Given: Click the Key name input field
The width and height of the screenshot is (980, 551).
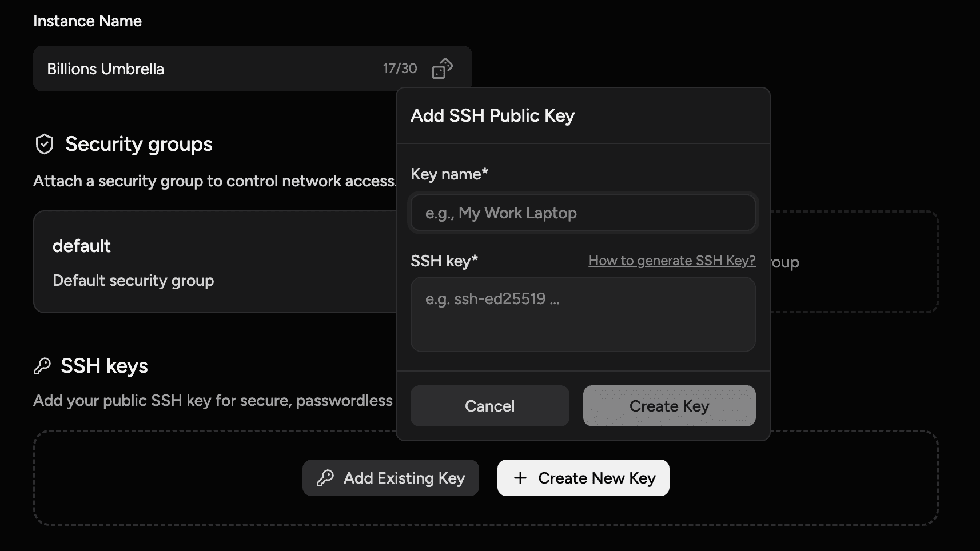Looking at the screenshot, I should (x=582, y=213).
